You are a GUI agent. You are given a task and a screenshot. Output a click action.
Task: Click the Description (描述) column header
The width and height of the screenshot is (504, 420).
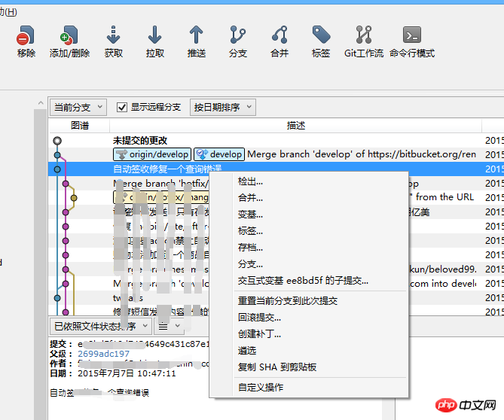(296, 125)
